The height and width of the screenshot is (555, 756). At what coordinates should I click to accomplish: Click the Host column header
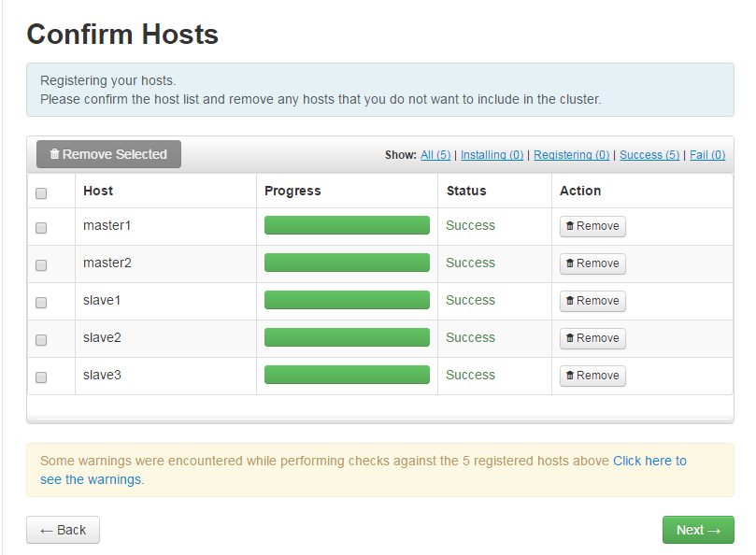pos(98,191)
